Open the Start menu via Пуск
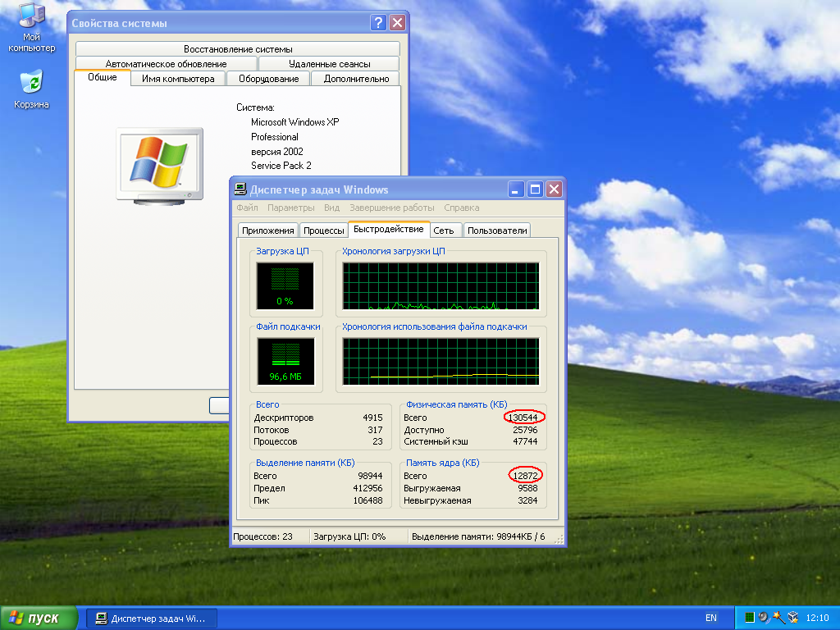The height and width of the screenshot is (630, 840). pos(39,618)
